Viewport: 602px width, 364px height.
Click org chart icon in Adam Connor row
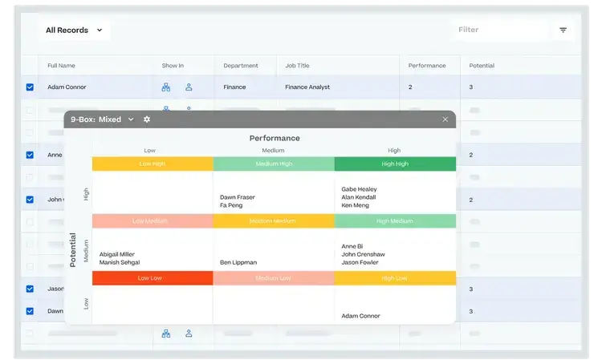(x=166, y=87)
